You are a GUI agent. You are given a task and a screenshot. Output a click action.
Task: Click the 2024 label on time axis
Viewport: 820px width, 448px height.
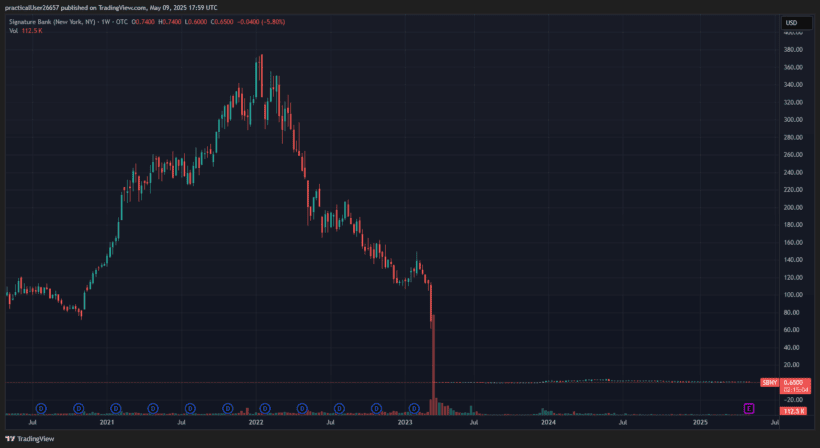tap(548, 423)
